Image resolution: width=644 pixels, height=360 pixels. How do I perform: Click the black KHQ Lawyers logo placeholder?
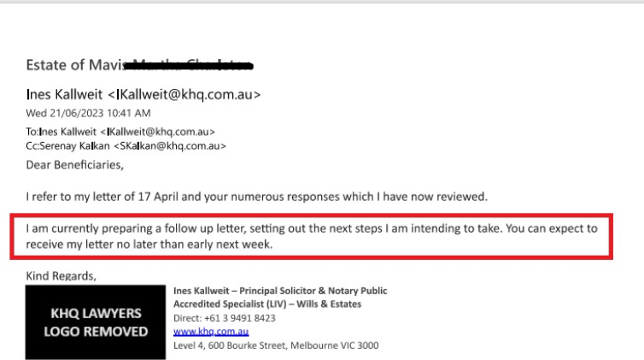tap(96, 322)
